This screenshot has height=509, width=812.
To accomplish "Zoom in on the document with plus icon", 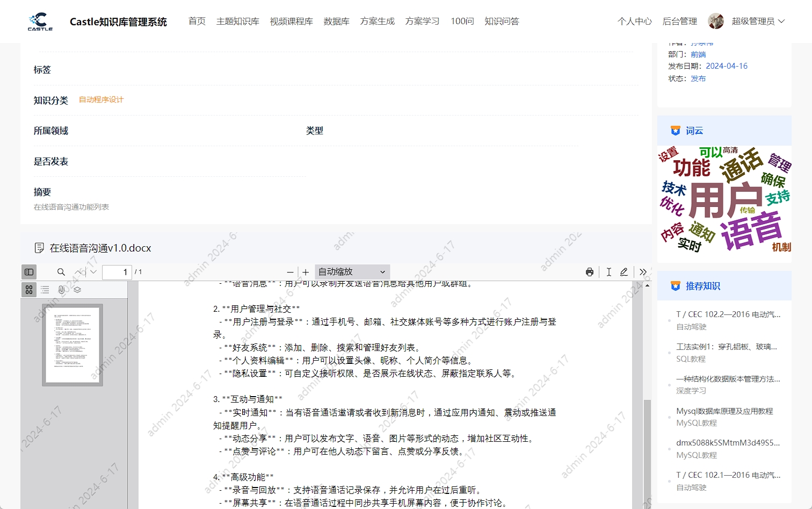I will pos(305,272).
